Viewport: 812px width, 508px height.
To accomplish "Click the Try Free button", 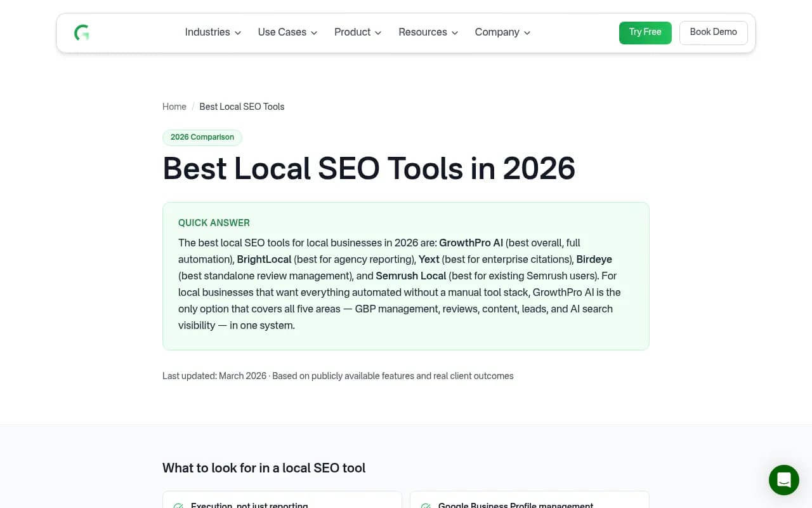I will 645,32.
